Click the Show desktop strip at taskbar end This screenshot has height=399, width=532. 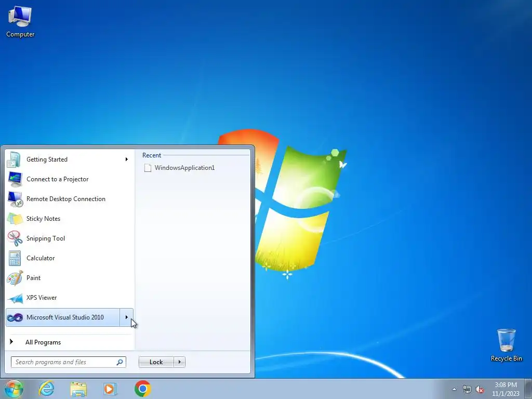(x=528, y=389)
